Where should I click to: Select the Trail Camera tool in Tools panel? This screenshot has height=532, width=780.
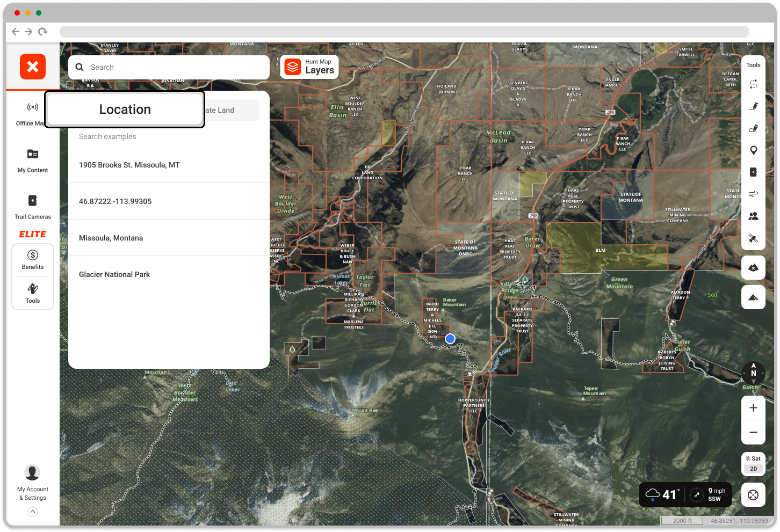click(753, 172)
